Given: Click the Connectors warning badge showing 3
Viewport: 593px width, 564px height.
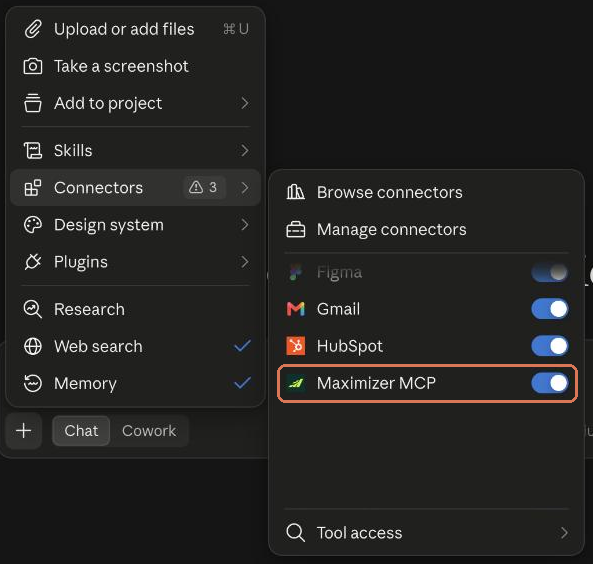Looking at the screenshot, I should tap(205, 187).
